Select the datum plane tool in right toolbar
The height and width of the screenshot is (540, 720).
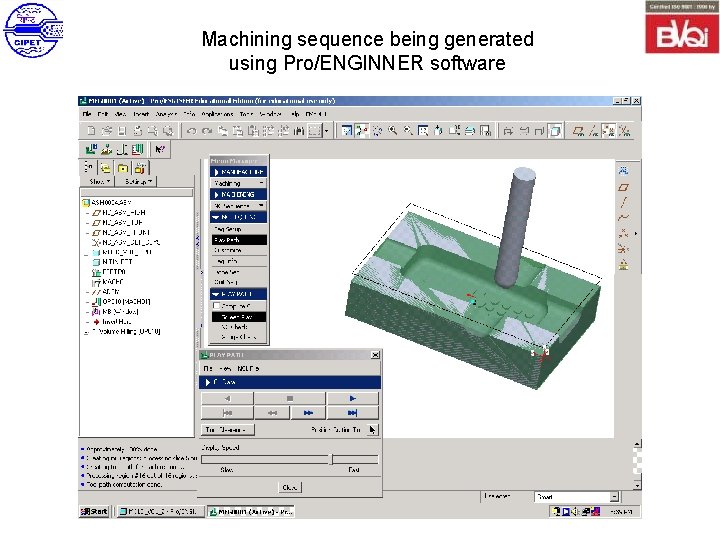coord(623,187)
